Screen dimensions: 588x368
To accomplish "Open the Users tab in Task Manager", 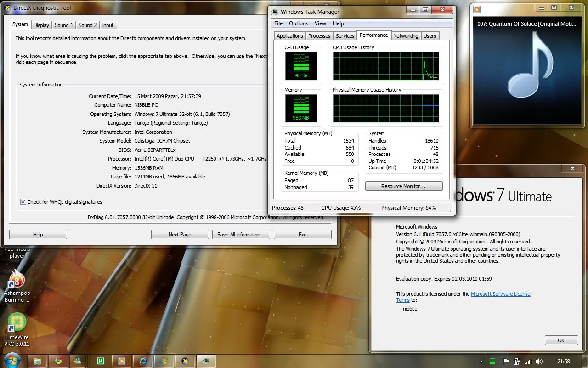I will [430, 36].
